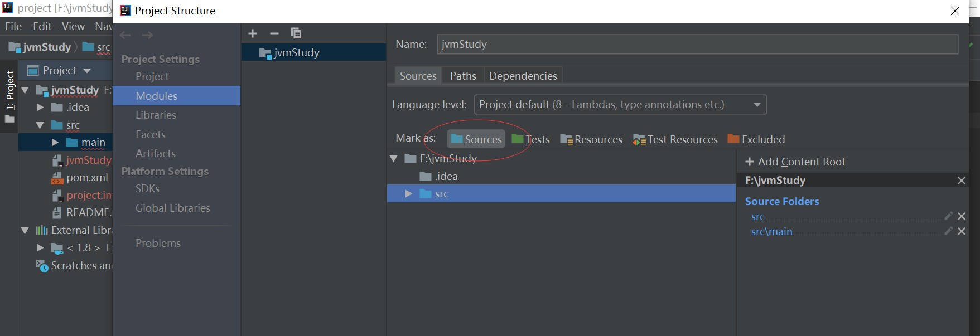The width and height of the screenshot is (980, 336).
Task: Switch to the Paths tab
Action: pos(463,76)
